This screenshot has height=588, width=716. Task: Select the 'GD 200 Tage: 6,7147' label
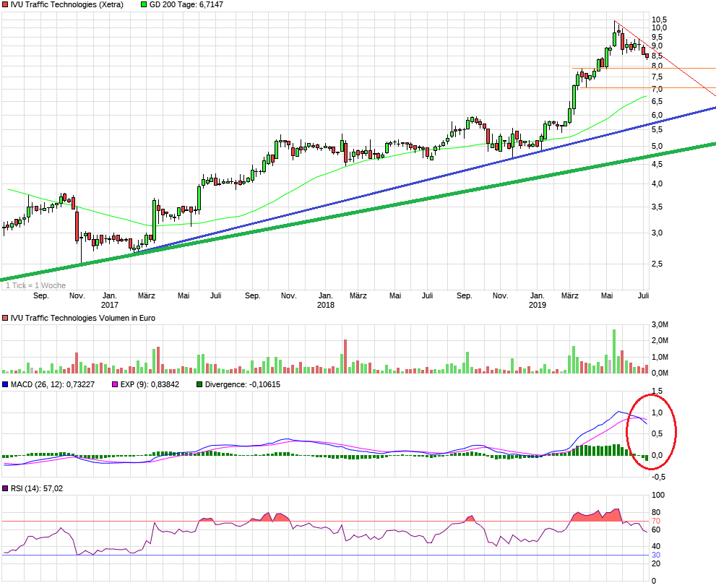point(186,4)
